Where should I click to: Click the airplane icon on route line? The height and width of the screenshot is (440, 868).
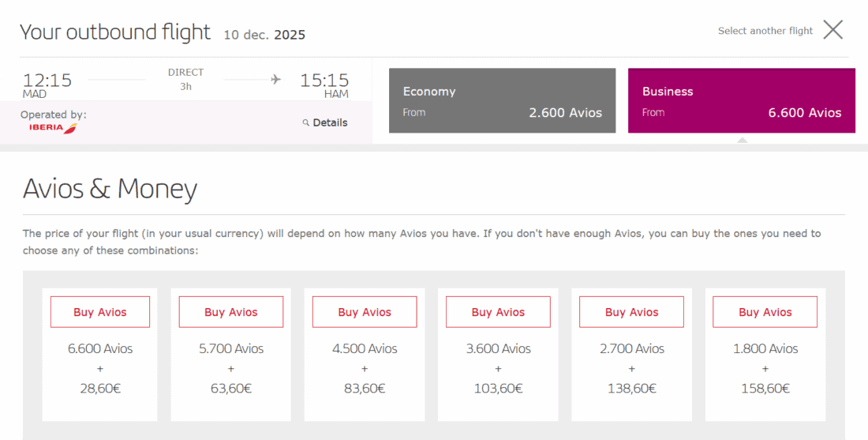click(275, 79)
